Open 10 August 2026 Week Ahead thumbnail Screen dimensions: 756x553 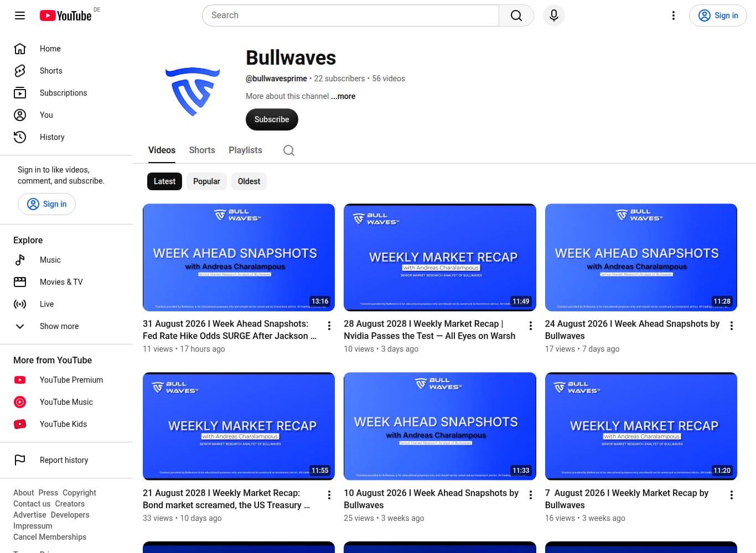(440, 426)
